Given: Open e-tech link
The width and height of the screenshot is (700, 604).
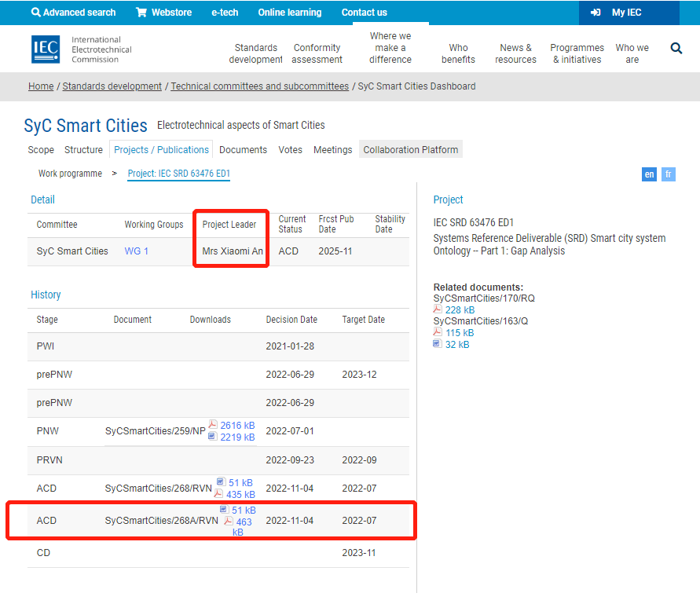Looking at the screenshot, I should [225, 13].
